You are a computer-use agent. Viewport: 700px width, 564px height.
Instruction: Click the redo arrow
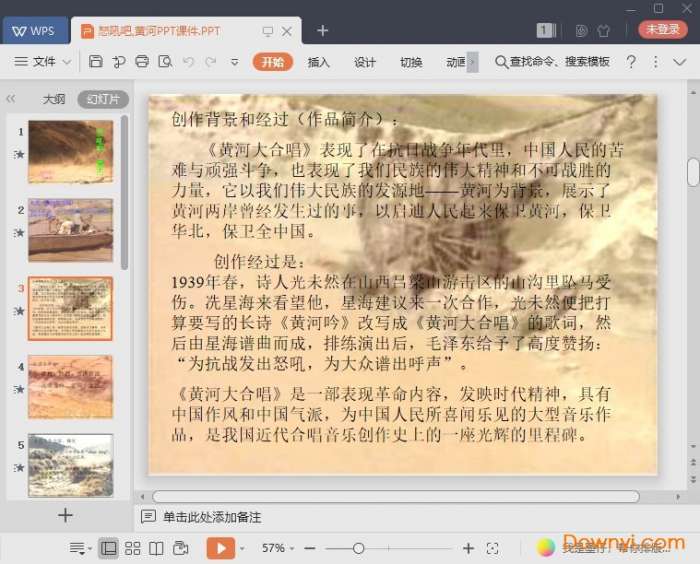pos(211,62)
